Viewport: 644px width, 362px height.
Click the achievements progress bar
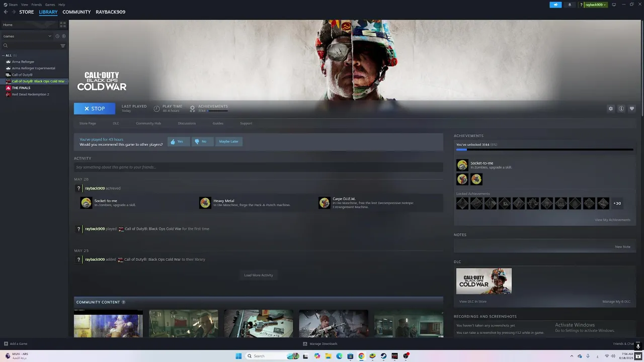point(544,150)
